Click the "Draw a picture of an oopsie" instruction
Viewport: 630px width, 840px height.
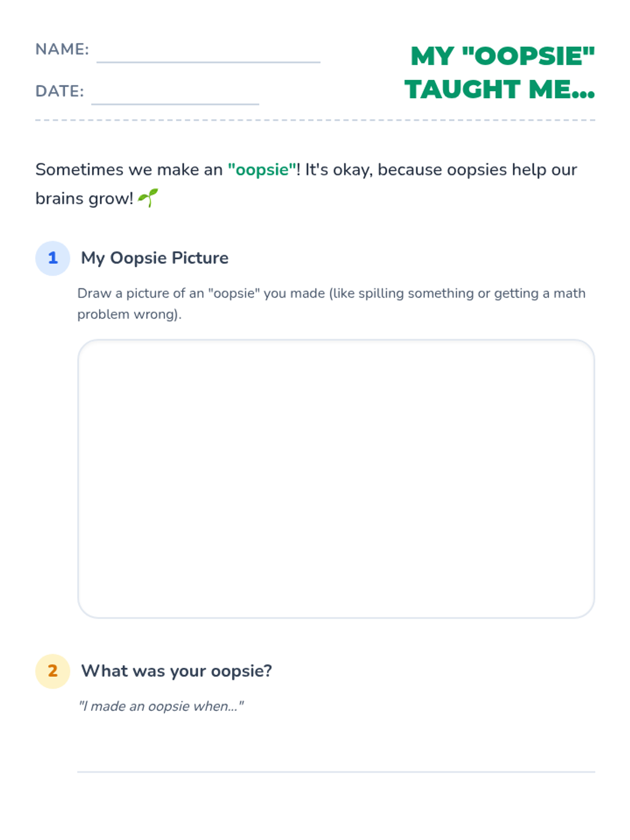pos(331,293)
